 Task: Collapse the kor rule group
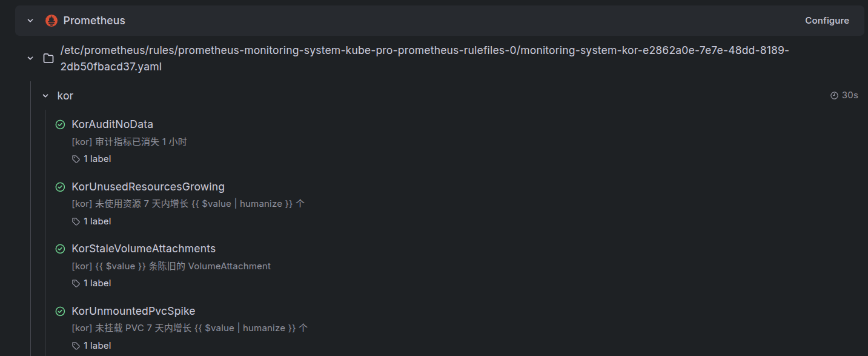[x=45, y=96]
